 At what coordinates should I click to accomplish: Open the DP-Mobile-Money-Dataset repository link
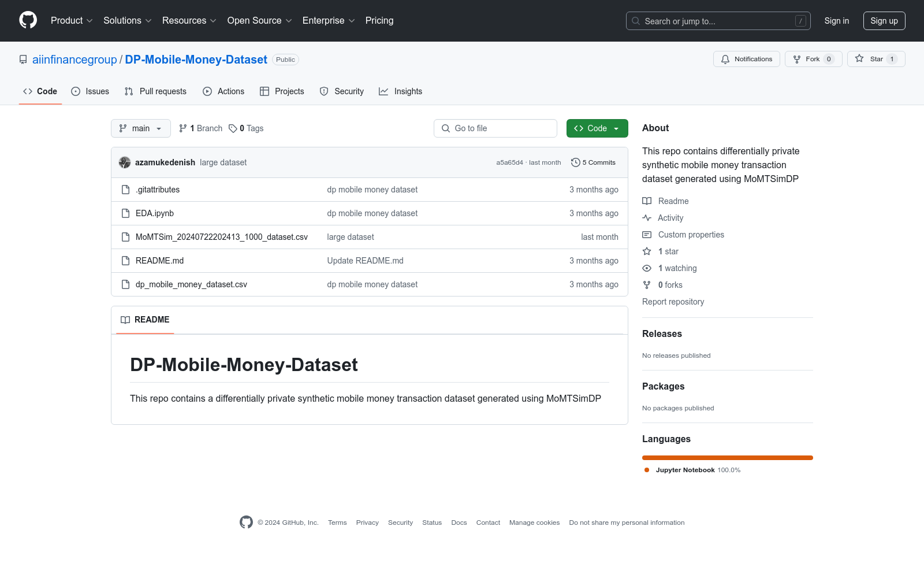196,60
